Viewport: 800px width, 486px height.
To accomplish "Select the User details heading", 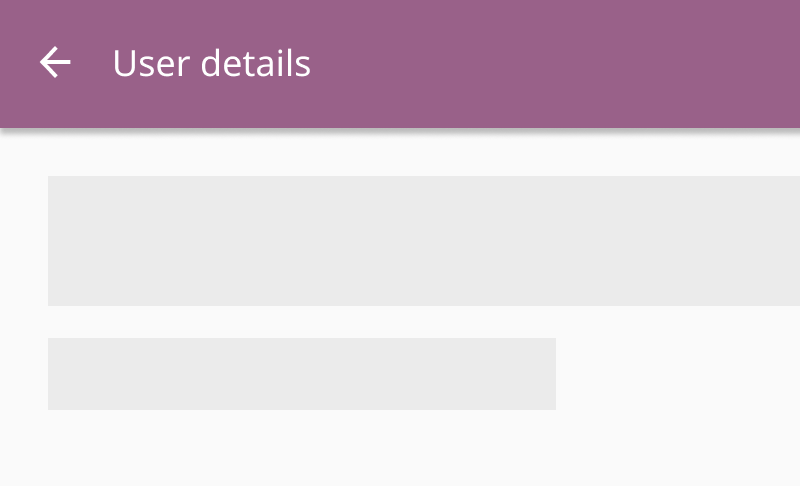I will click(x=211, y=64).
